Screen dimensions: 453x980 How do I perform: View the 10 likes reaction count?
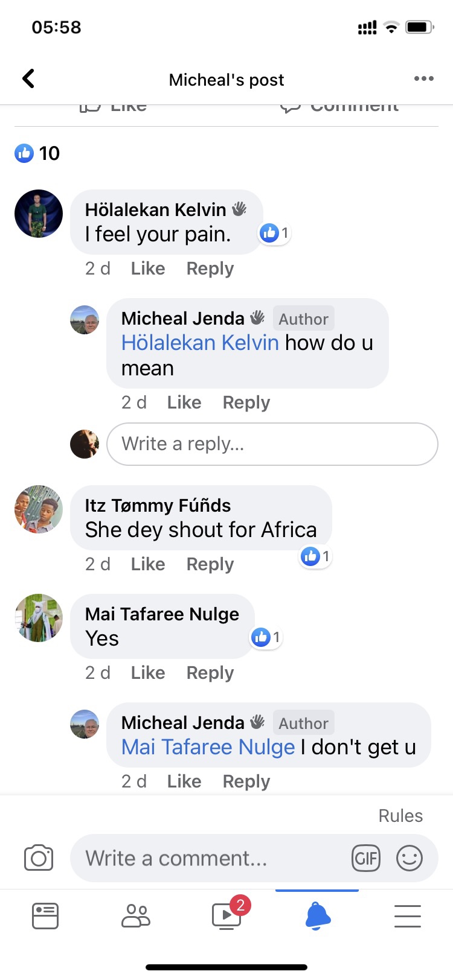[x=37, y=153]
